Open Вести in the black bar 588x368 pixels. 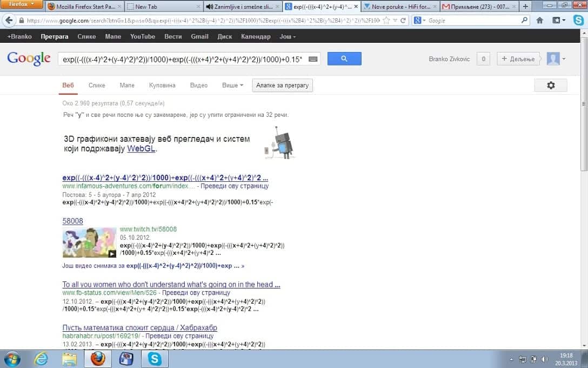coord(173,36)
